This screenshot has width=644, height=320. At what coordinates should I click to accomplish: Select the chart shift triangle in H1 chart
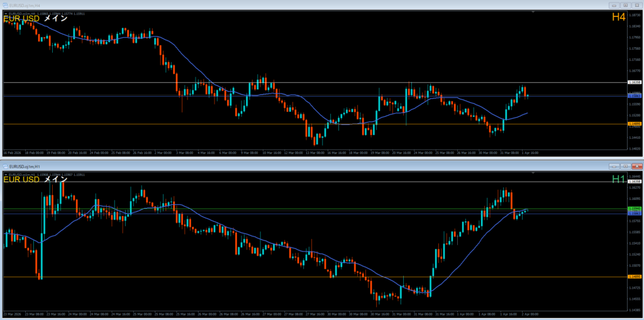(533, 174)
